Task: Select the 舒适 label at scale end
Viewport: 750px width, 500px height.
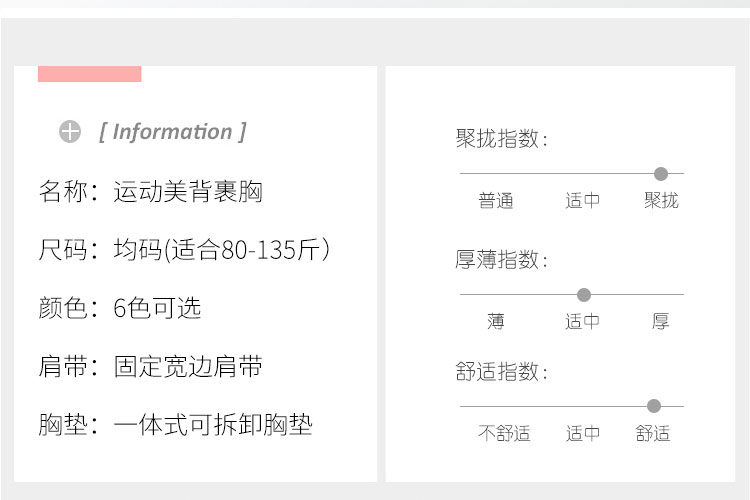Action: coord(653,433)
